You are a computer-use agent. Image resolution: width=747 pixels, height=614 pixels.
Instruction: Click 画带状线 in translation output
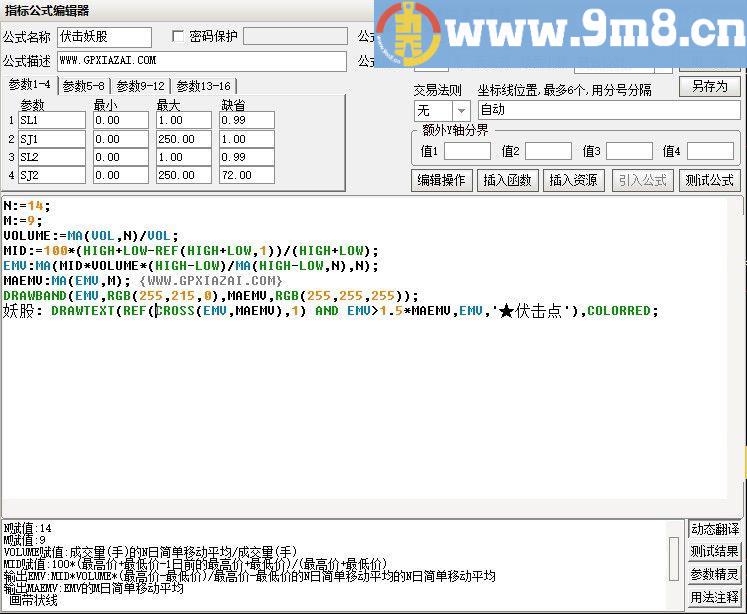pyautogui.click(x=33, y=601)
